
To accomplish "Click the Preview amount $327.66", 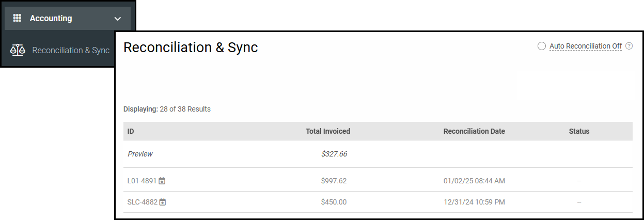I will coord(334,154).
